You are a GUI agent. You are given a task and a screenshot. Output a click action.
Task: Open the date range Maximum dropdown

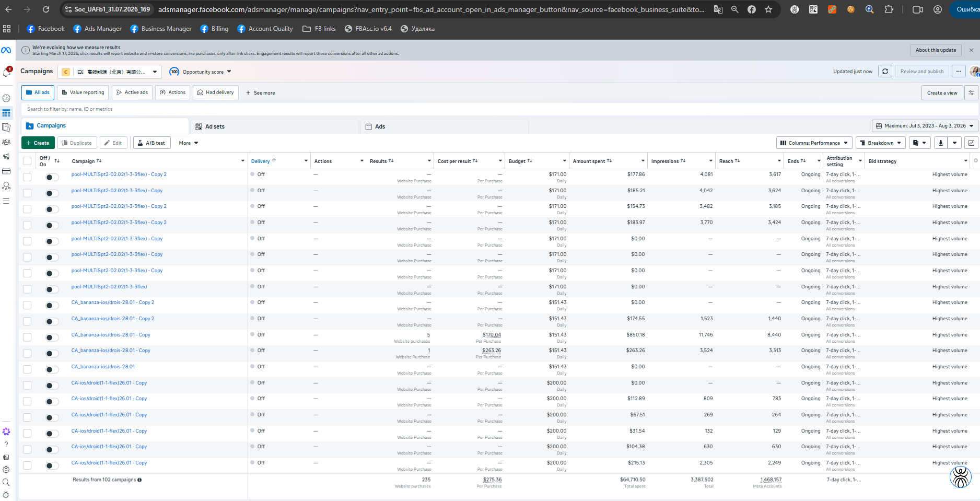click(x=925, y=126)
